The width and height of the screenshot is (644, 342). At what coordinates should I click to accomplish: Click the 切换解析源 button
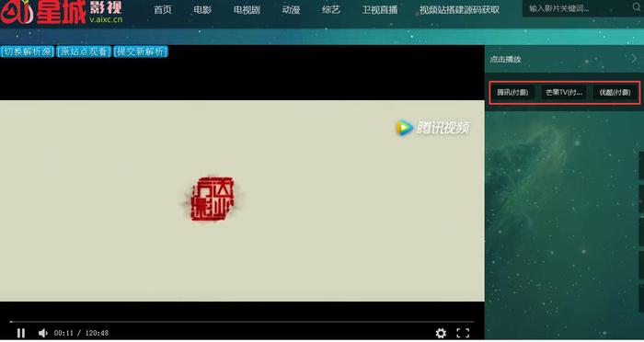coord(27,51)
